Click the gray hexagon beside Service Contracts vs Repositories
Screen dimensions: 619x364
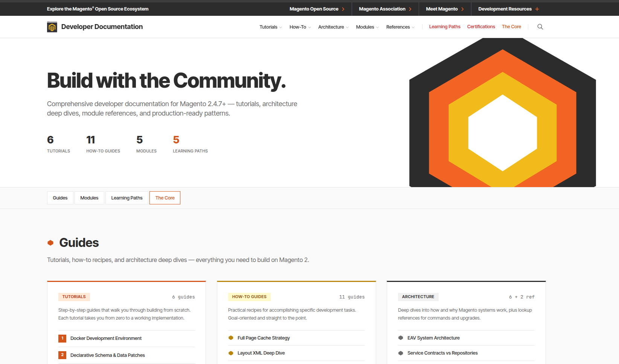coord(401,353)
